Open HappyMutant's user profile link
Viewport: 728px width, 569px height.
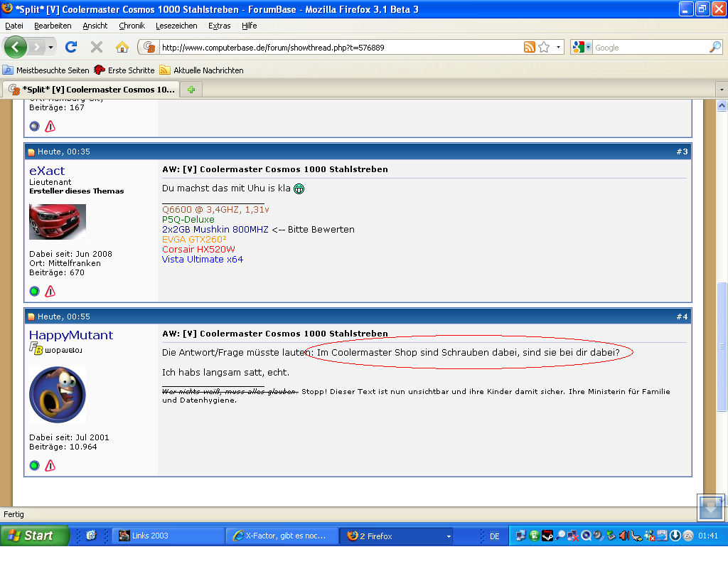pyautogui.click(x=71, y=335)
